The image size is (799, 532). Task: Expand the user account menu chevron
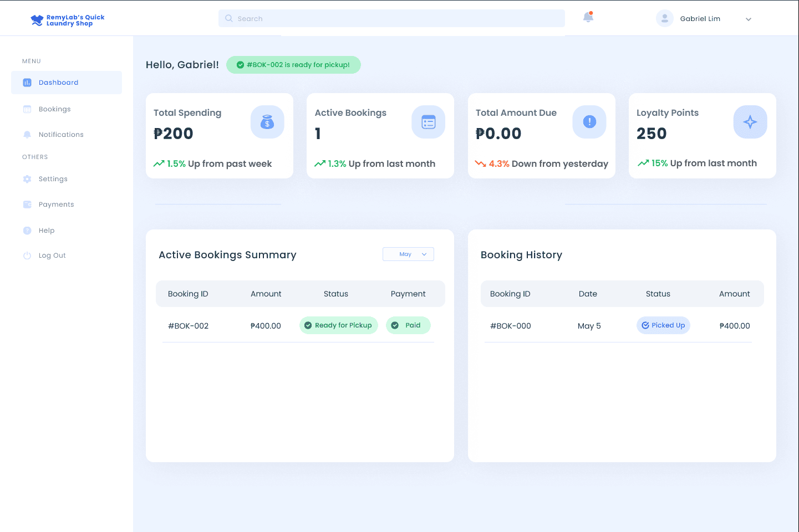pyautogui.click(x=749, y=19)
